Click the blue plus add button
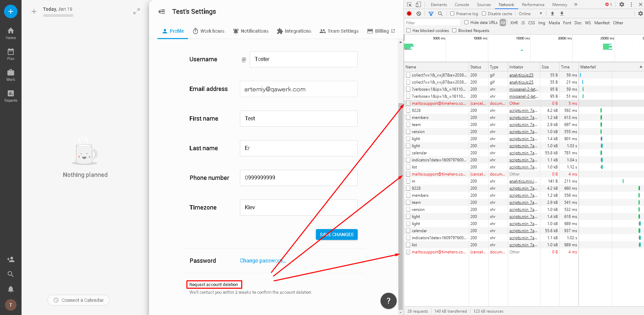 click(11, 11)
